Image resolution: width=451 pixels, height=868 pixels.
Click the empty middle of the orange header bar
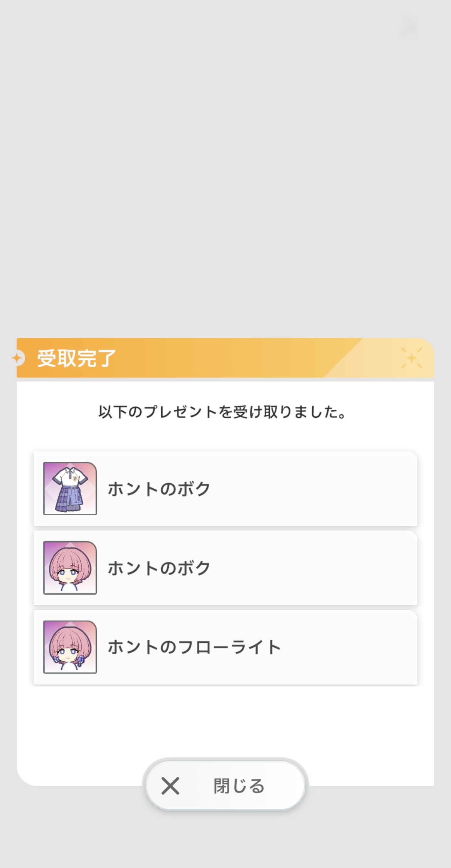point(231,358)
